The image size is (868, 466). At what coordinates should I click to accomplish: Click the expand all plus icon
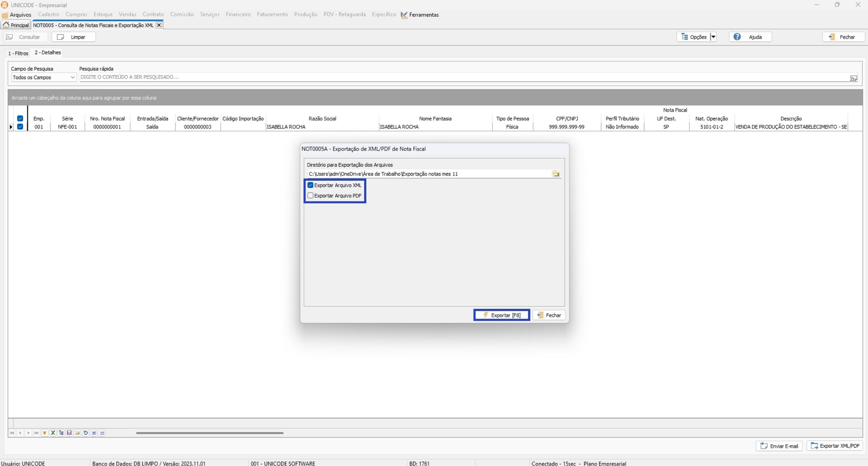pyautogui.click(x=94, y=433)
